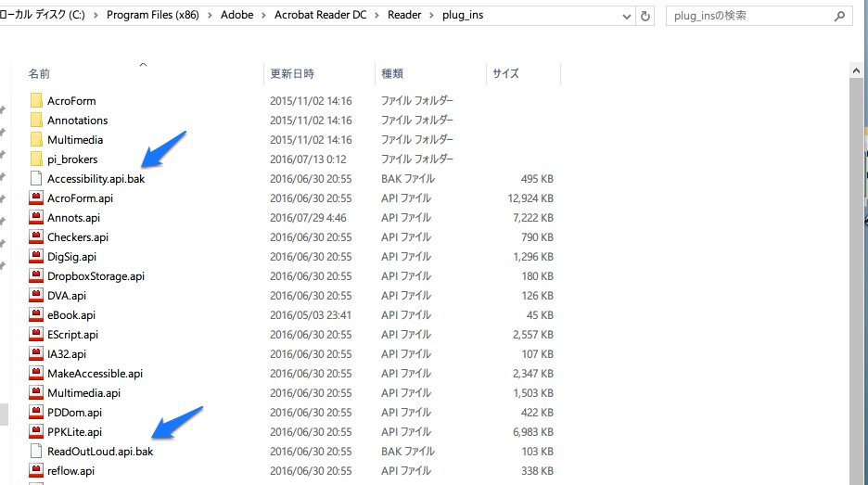Expand the chevron after Adobe breadcrumb
This screenshot has height=485, width=868.
pos(263,16)
